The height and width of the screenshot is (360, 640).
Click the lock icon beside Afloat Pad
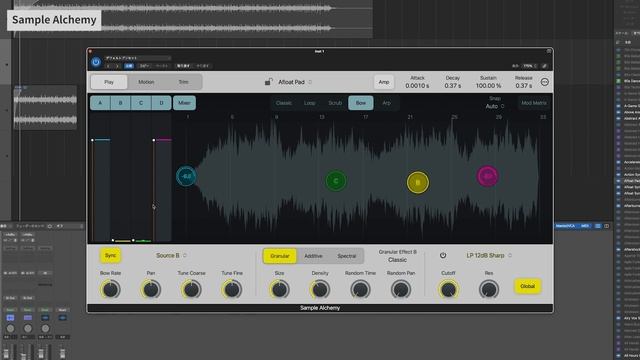pos(268,82)
